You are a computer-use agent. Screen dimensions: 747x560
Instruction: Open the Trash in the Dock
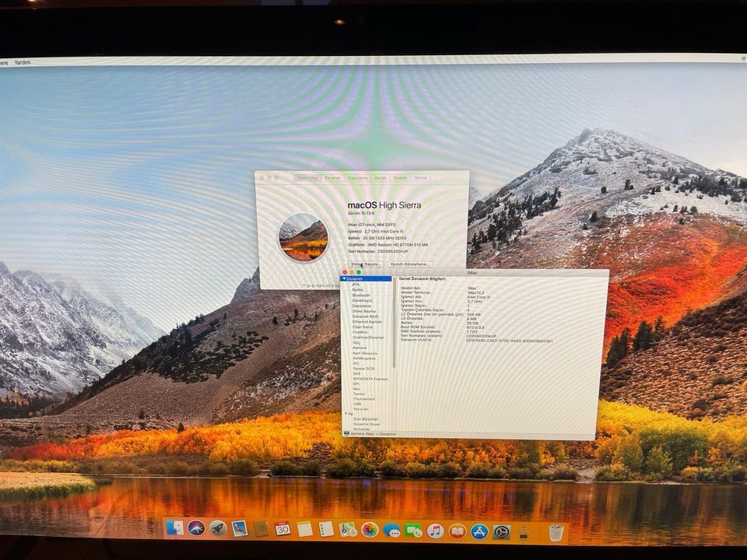[556, 533]
